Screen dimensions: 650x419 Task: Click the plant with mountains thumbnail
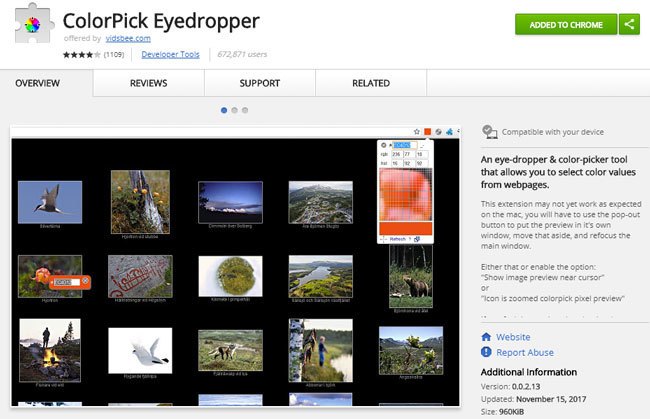tap(411, 350)
